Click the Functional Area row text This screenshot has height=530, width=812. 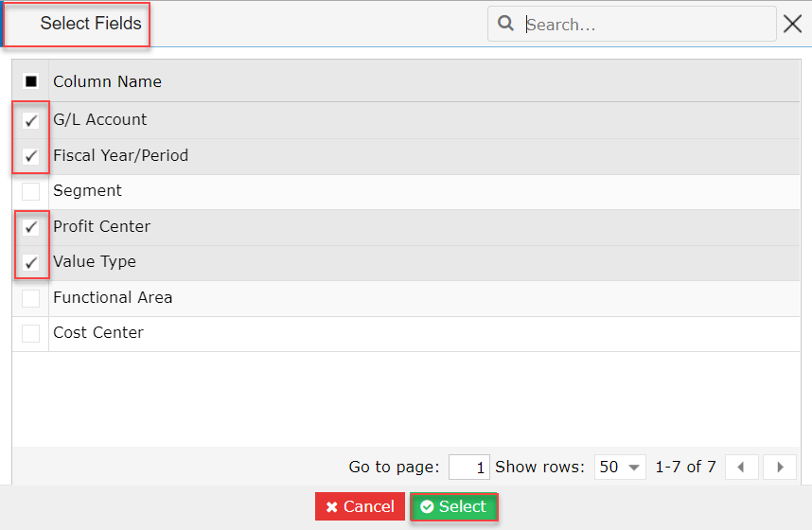point(113,297)
